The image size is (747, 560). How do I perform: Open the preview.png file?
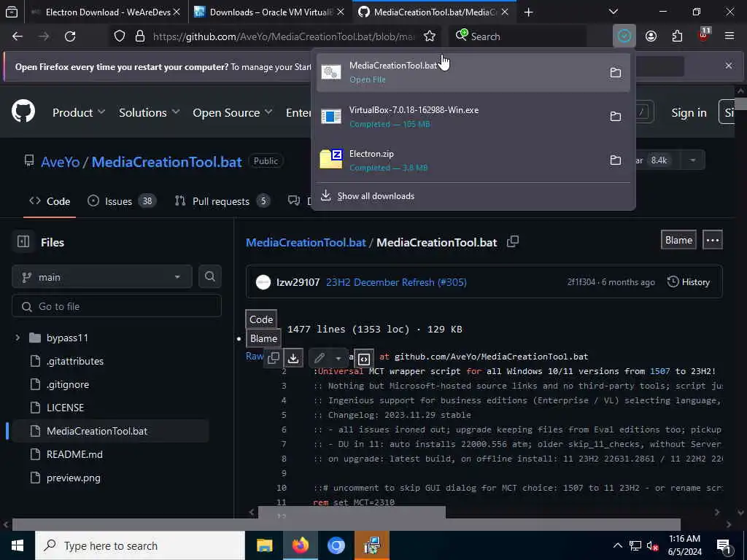(74, 478)
